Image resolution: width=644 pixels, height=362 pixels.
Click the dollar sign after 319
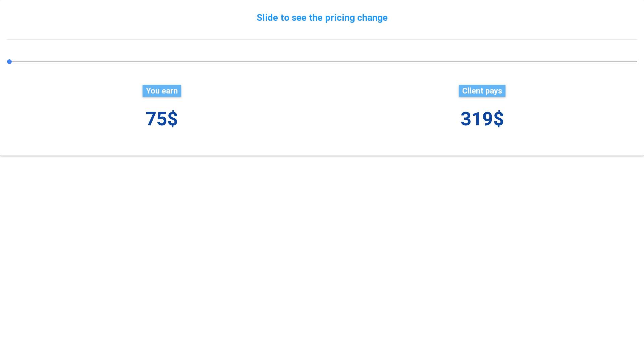498,119
